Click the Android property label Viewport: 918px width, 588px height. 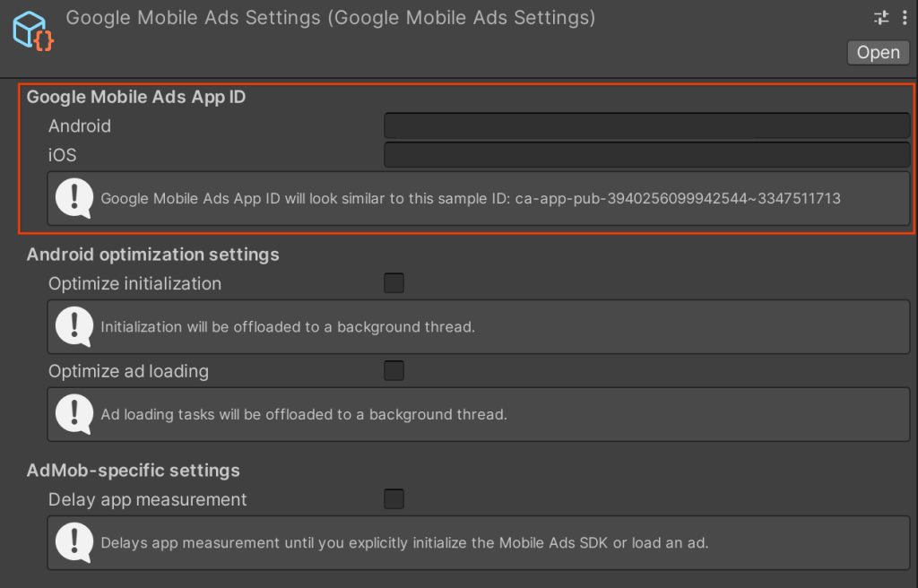80,126
